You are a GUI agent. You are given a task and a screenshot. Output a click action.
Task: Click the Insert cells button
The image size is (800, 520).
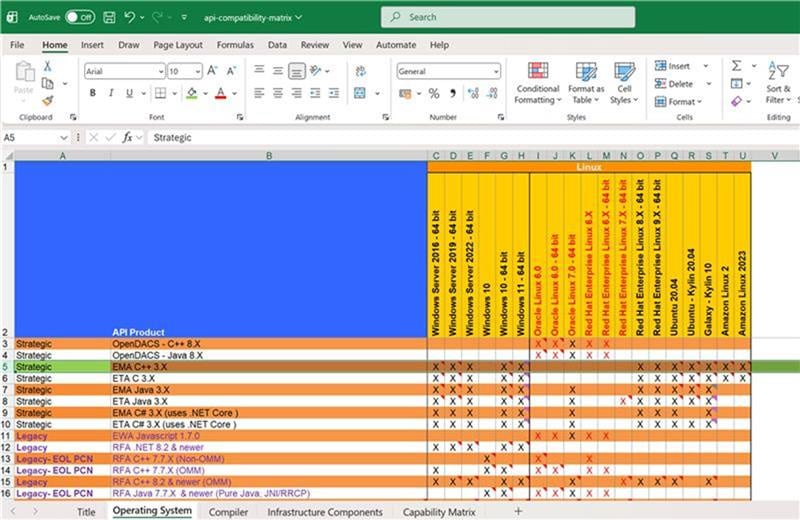tap(672, 66)
